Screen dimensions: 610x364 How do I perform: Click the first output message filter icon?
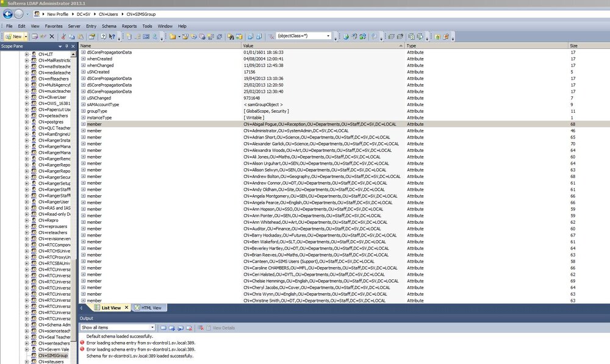tap(163, 328)
